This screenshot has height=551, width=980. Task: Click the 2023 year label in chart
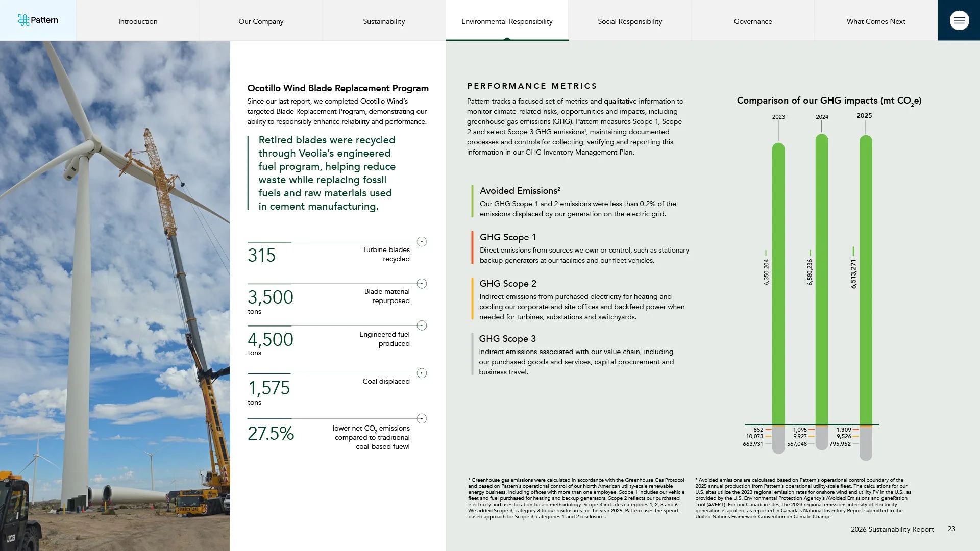[x=778, y=117]
